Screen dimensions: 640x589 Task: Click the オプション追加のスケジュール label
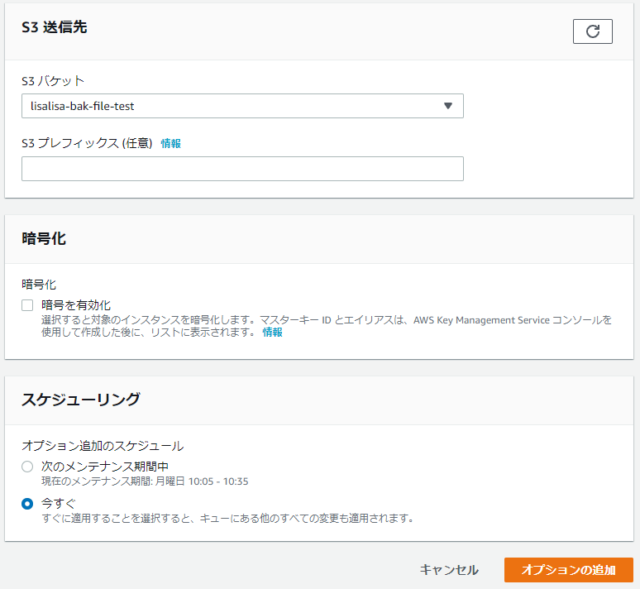coord(102,446)
